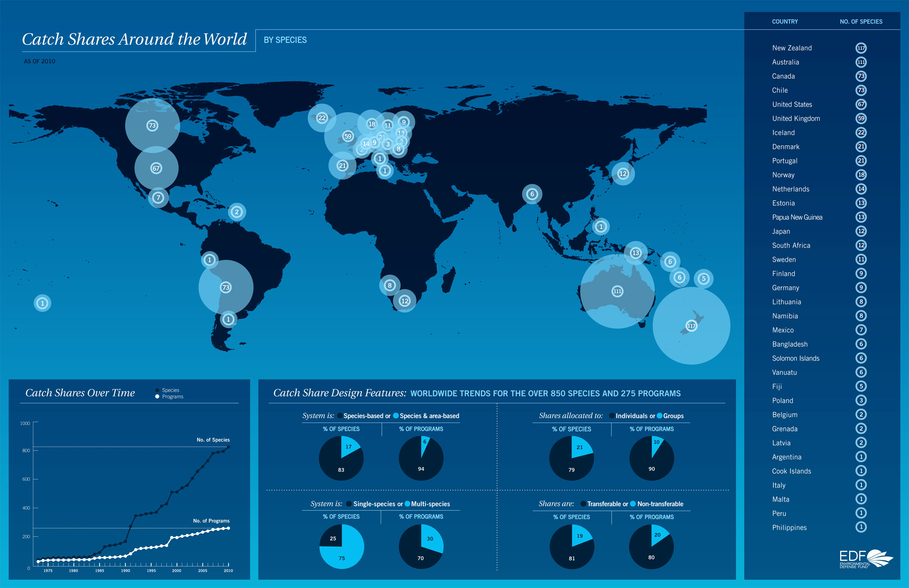Screen dimensions: 909x588
Task: Click the Non-transferable legend dot
Action: click(x=633, y=504)
